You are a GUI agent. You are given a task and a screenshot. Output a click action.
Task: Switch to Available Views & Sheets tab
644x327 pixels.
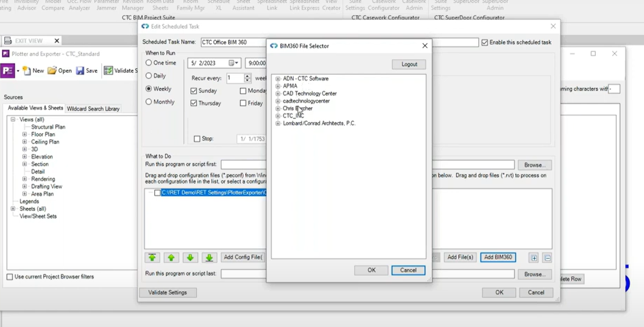(x=35, y=108)
